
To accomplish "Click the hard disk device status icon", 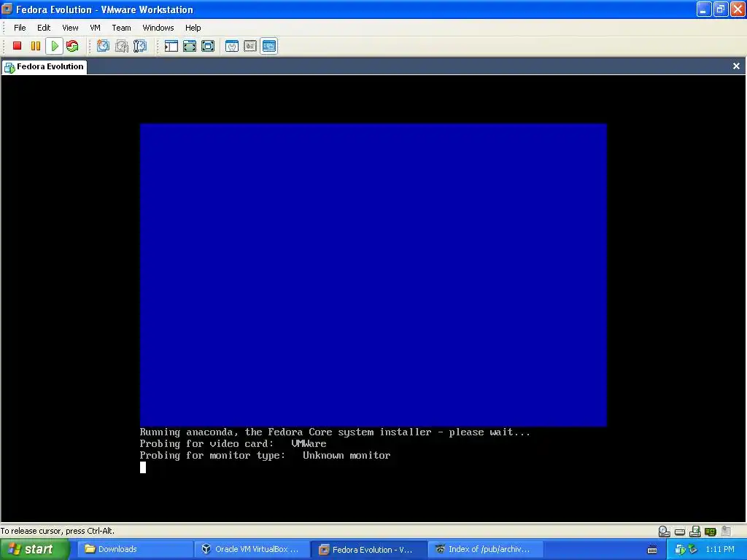I will coord(680,532).
